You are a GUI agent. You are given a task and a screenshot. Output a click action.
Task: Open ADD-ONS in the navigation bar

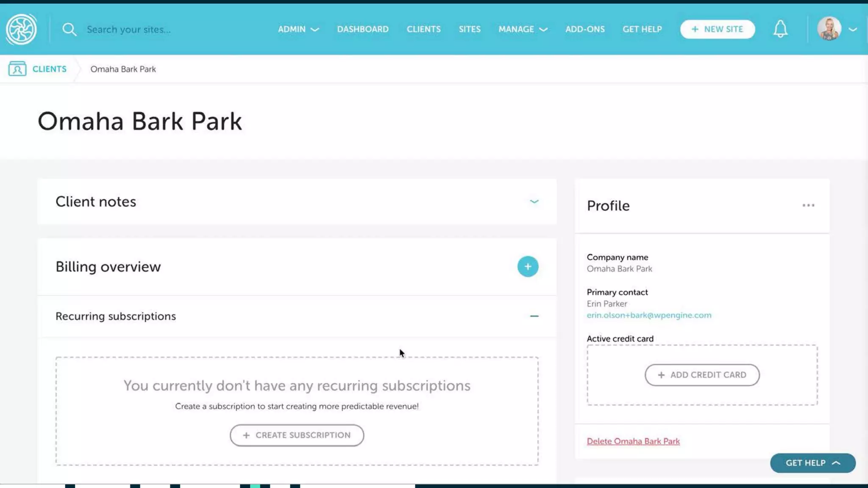click(585, 29)
